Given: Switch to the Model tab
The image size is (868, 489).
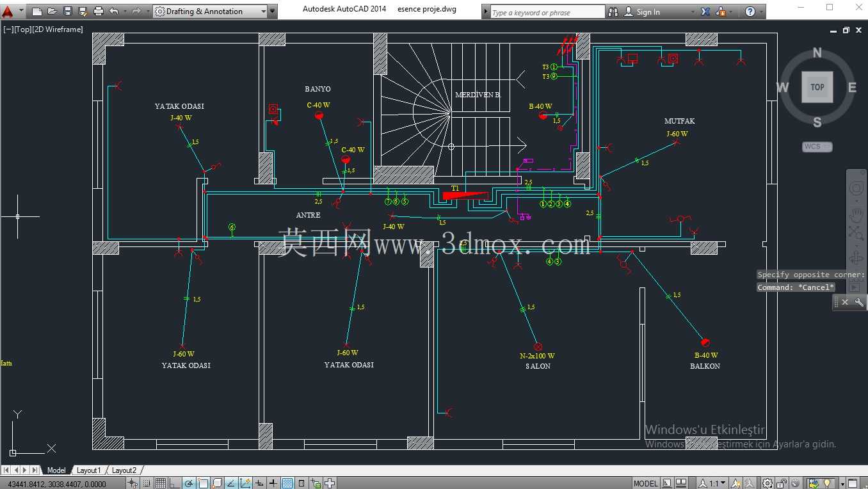Looking at the screenshot, I should (x=56, y=470).
